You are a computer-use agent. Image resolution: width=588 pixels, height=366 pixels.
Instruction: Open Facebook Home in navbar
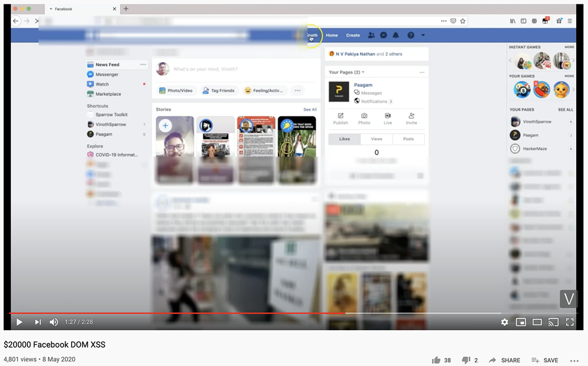point(332,35)
